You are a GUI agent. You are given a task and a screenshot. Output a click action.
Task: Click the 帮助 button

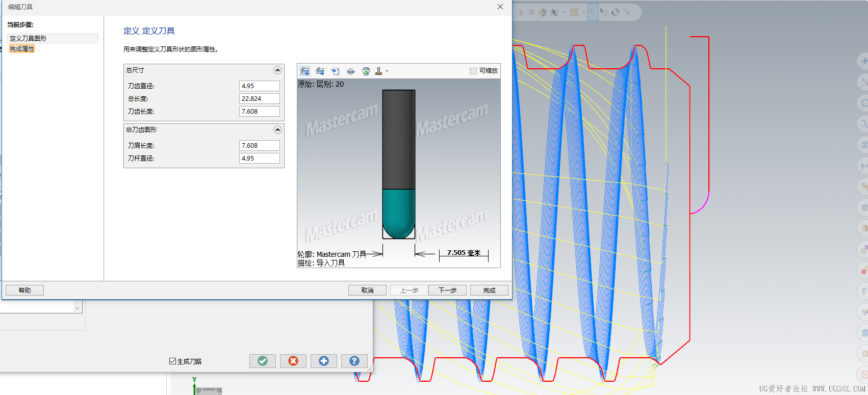(x=24, y=290)
